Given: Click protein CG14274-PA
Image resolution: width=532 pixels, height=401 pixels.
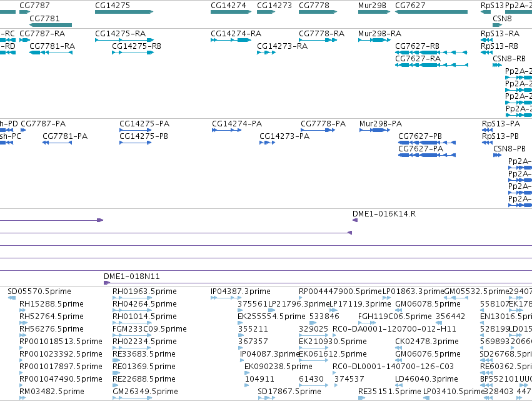Looking at the screenshot, I should tap(237, 124).
